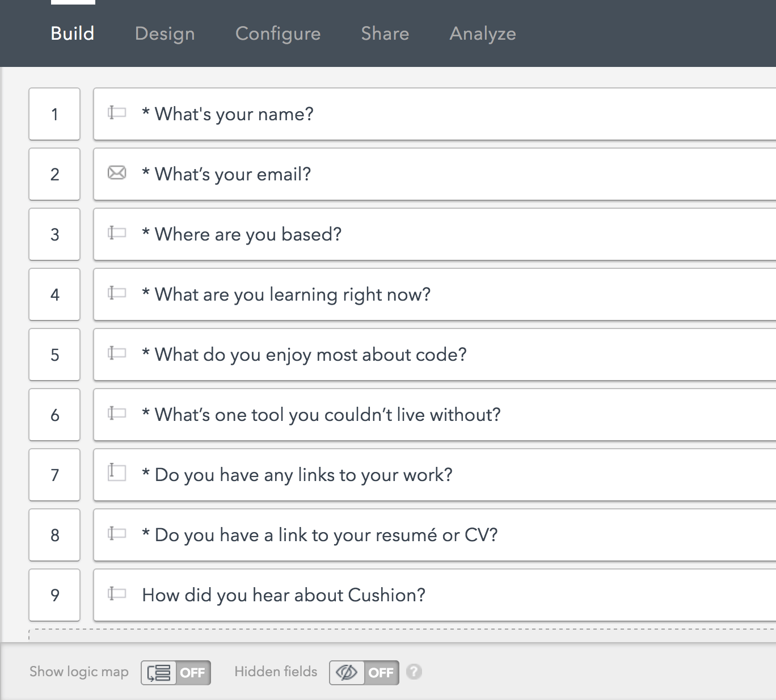Image resolution: width=776 pixels, height=700 pixels.
Task: Switch to the Configure tab
Action: pos(278,33)
